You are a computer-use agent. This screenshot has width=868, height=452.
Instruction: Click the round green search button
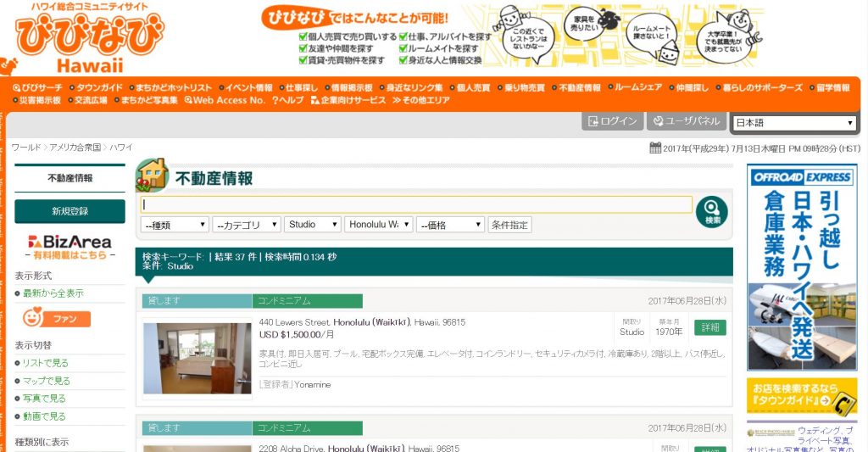tap(711, 212)
